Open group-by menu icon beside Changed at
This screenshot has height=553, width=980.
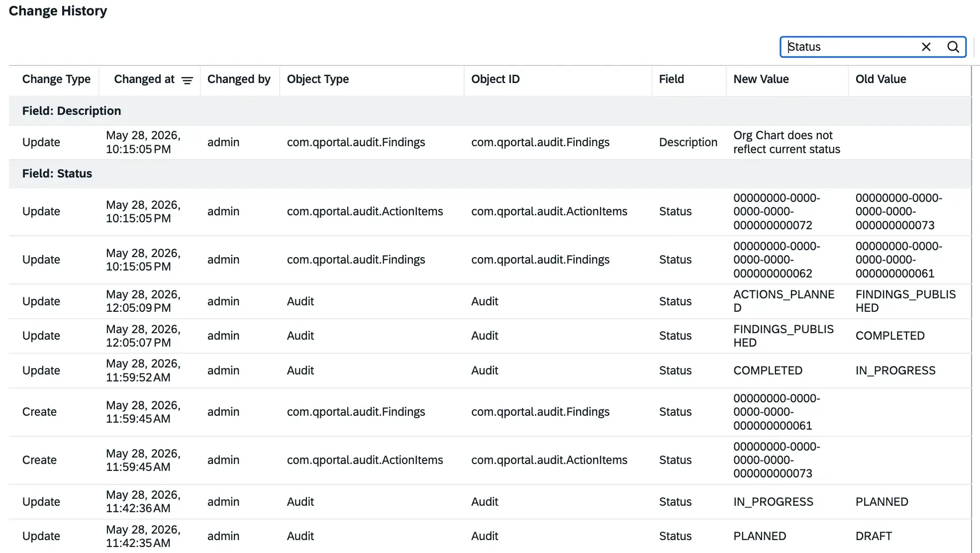tap(187, 80)
